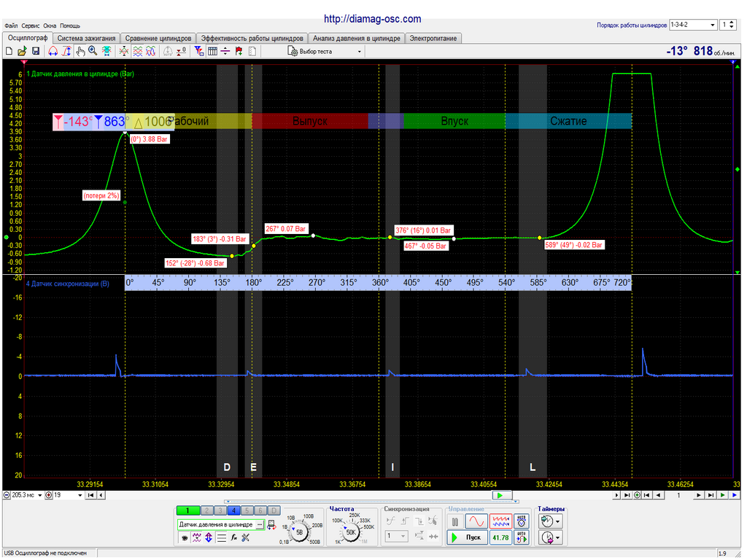Toggle the grid table icon

(x=212, y=51)
